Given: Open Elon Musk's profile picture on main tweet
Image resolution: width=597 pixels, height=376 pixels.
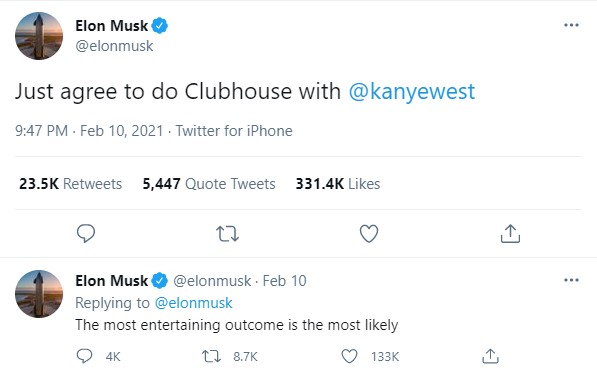Looking at the screenshot, I should 39,36.
